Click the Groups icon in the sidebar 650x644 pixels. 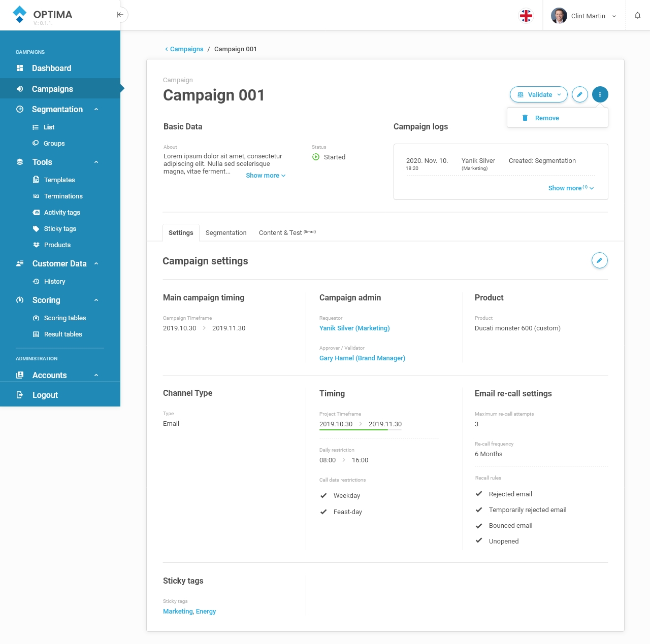click(x=36, y=143)
